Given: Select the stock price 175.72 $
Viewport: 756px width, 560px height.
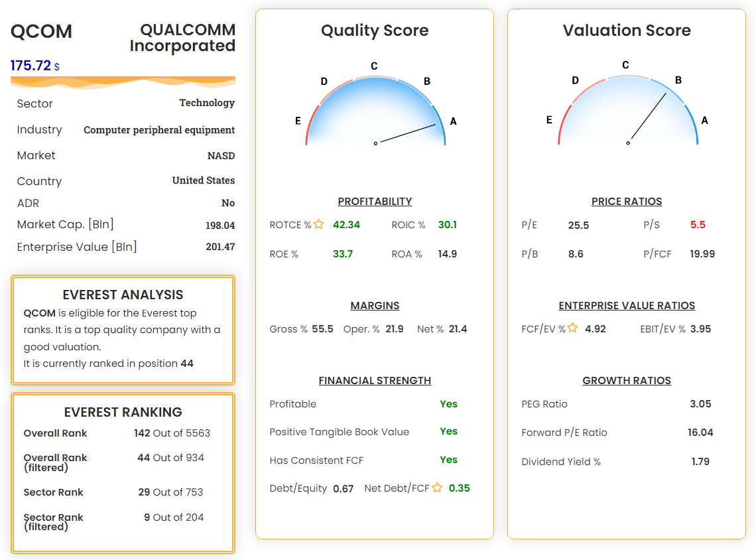Looking at the screenshot, I should [x=35, y=66].
